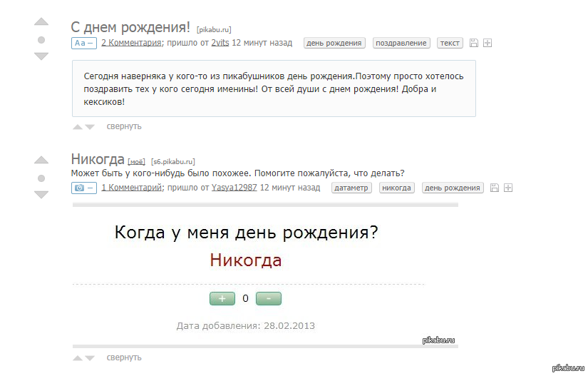Collapse the "Никогда" post via "свернуть"
The image size is (588, 376).
[x=124, y=357]
